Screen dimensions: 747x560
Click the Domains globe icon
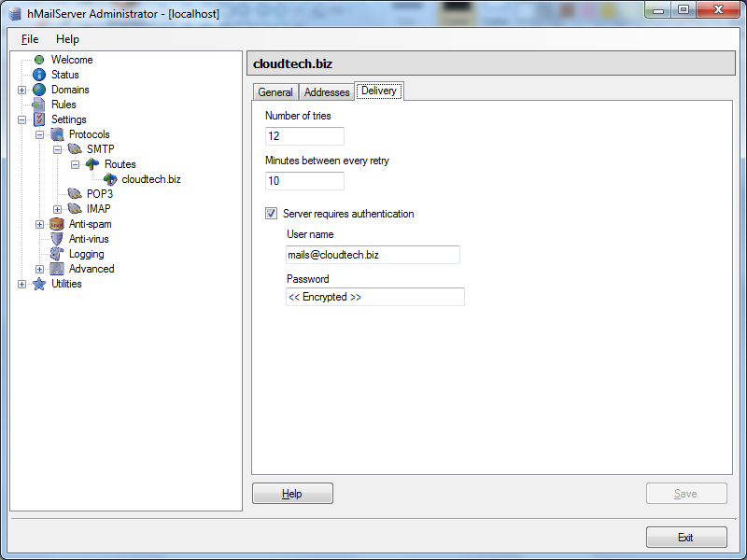click(x=39, y=90)
